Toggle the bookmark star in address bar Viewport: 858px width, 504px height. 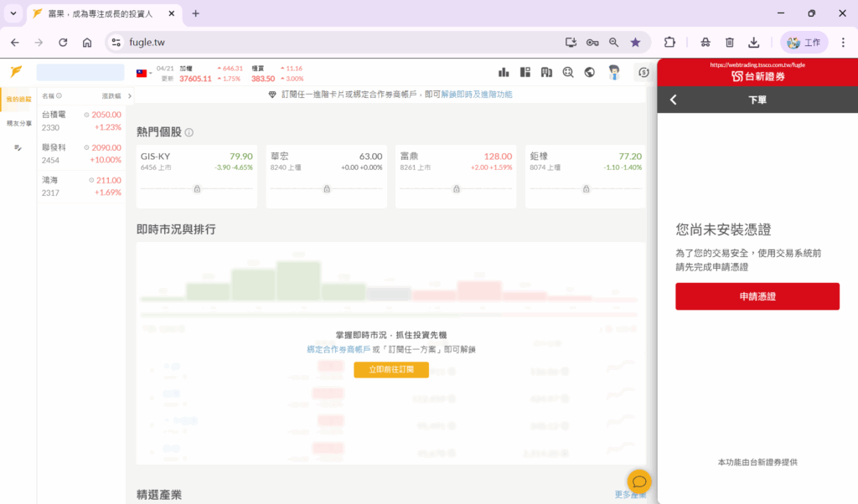tap(635, 42)
